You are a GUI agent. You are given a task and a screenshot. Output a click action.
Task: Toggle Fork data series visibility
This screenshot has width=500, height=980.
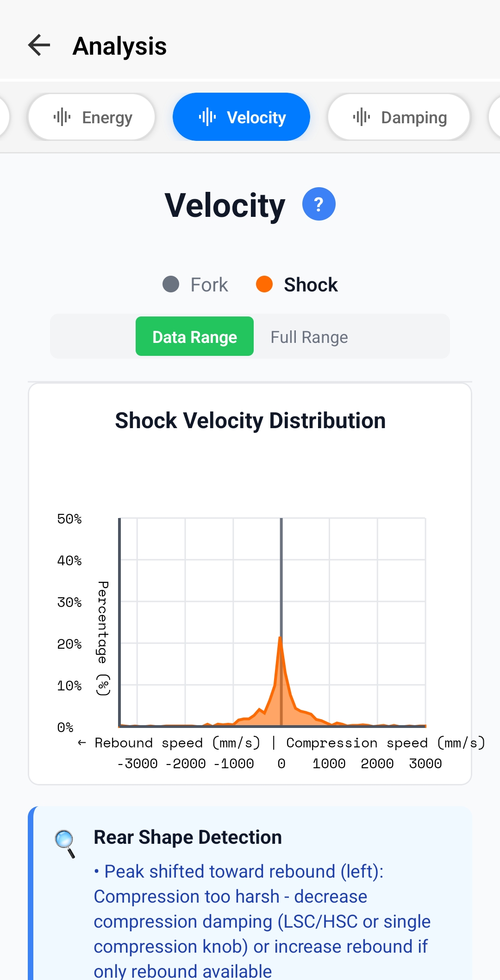(x=194, y=285)
